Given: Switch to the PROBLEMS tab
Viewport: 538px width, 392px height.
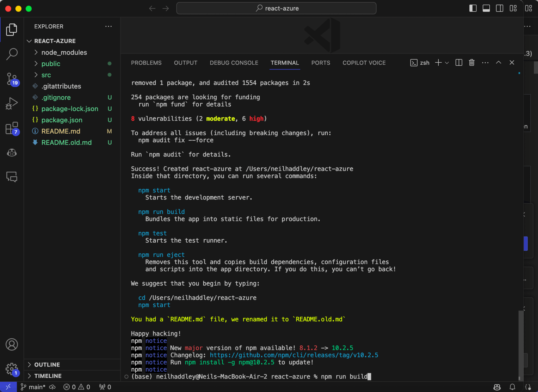Looking at the screenshot, I should (x=146, y=63).
